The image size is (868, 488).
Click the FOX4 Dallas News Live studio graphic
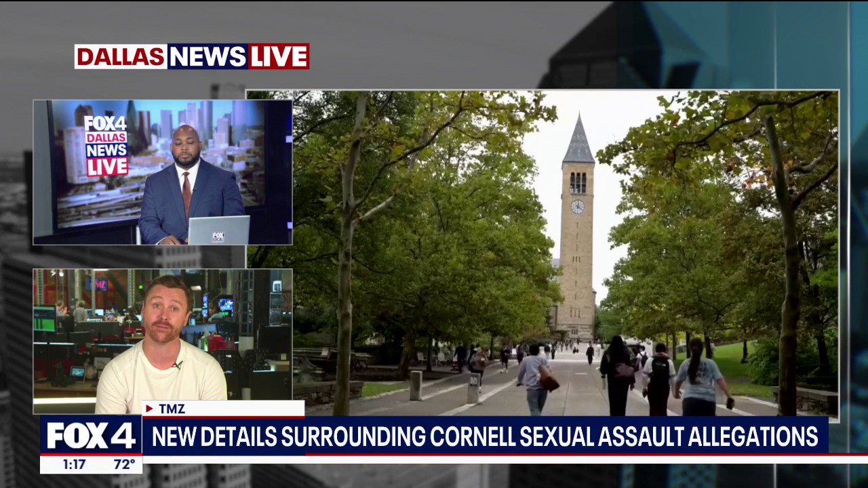point(106,145)
